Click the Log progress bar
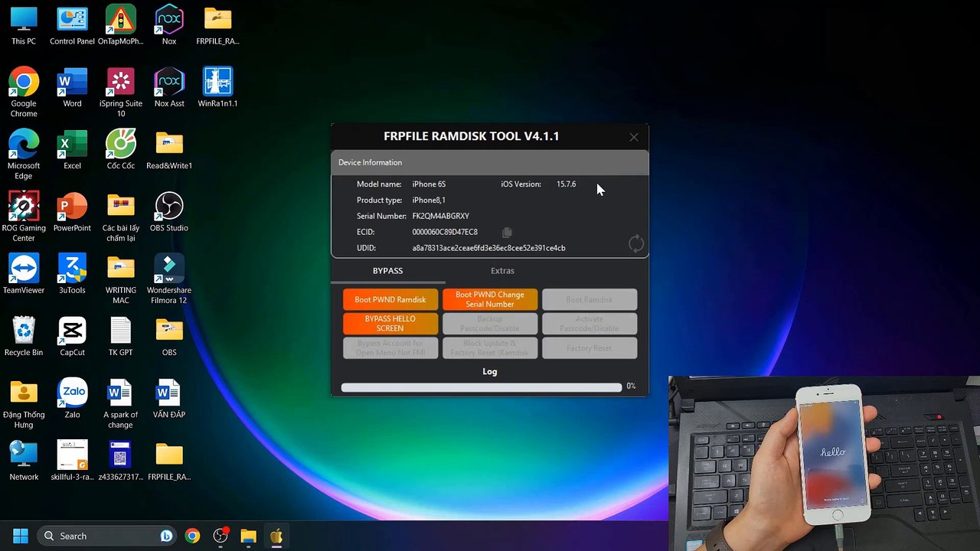 (482, 387)
